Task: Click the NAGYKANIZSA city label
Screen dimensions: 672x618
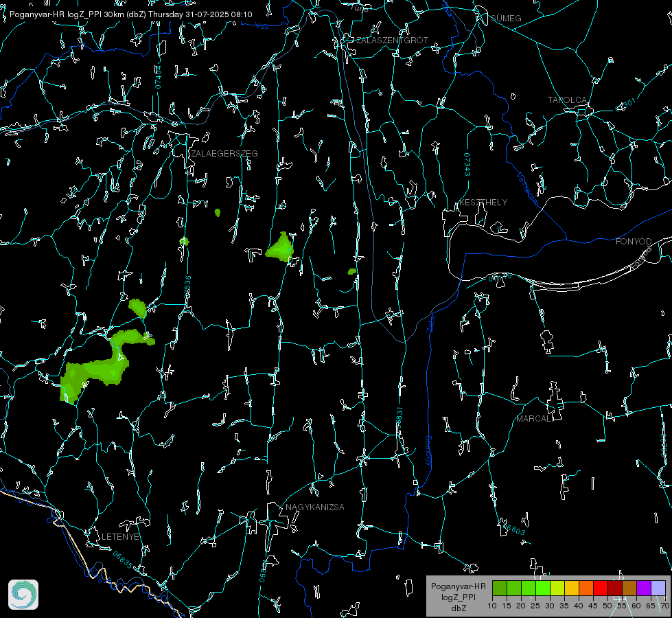Action: (314, 507)
